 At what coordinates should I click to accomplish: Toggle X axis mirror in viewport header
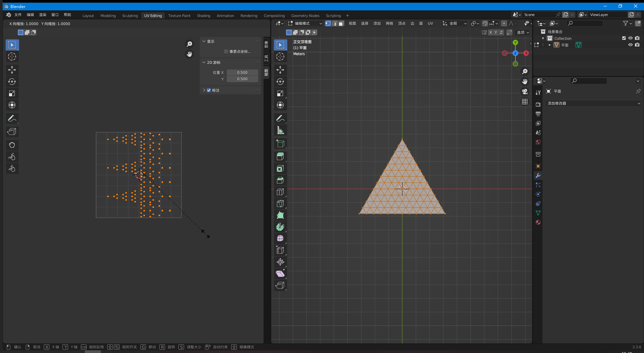(490, 32)
